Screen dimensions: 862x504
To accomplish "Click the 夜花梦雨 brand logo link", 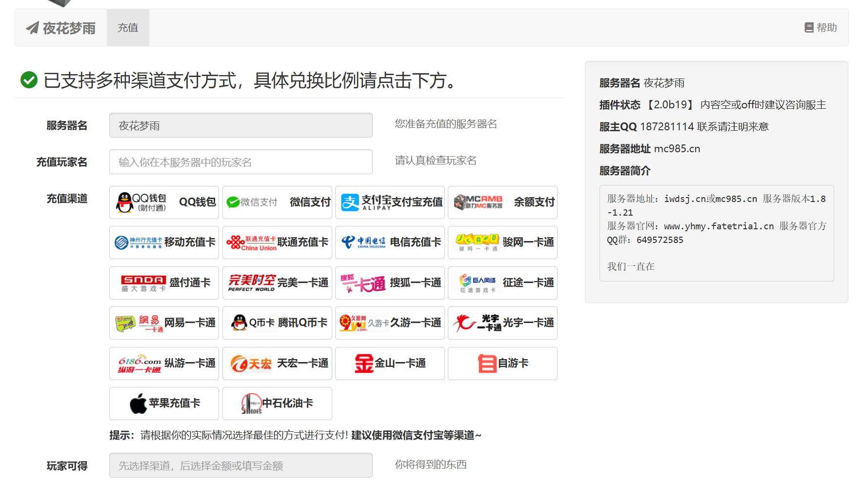I will [x=61, y=28].
